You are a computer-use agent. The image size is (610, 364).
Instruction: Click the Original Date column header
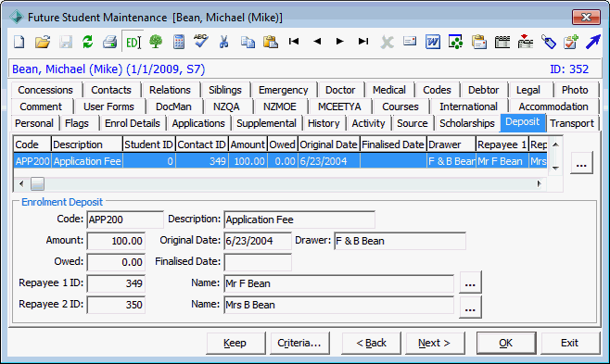coord(329,144)
